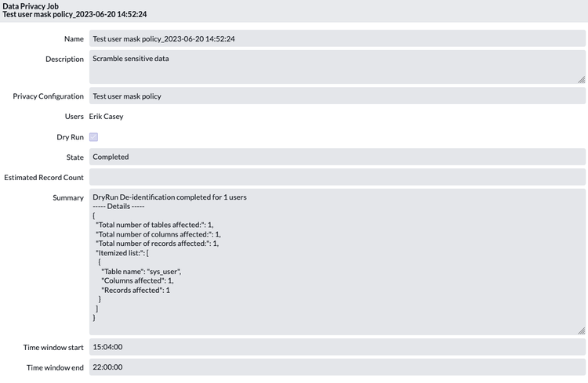Click the Time window start field
Image resolution: width=588 pixels, height=383 pixels.
337,347
